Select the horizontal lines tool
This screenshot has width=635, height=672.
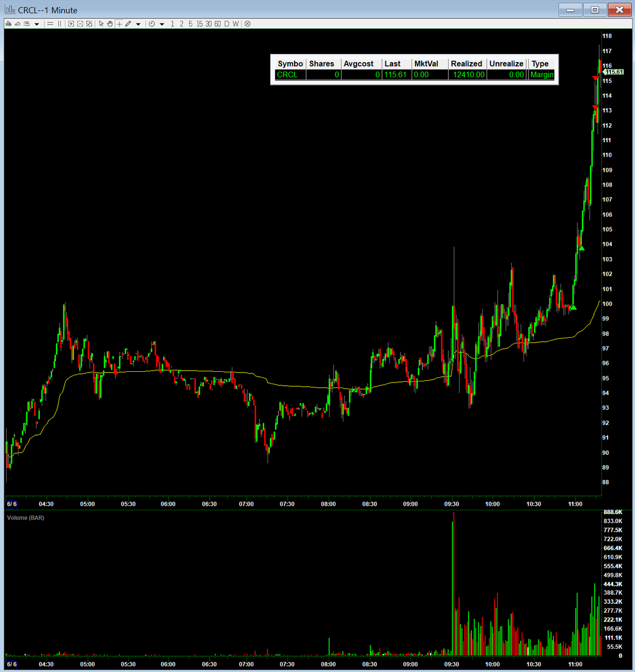50,24
